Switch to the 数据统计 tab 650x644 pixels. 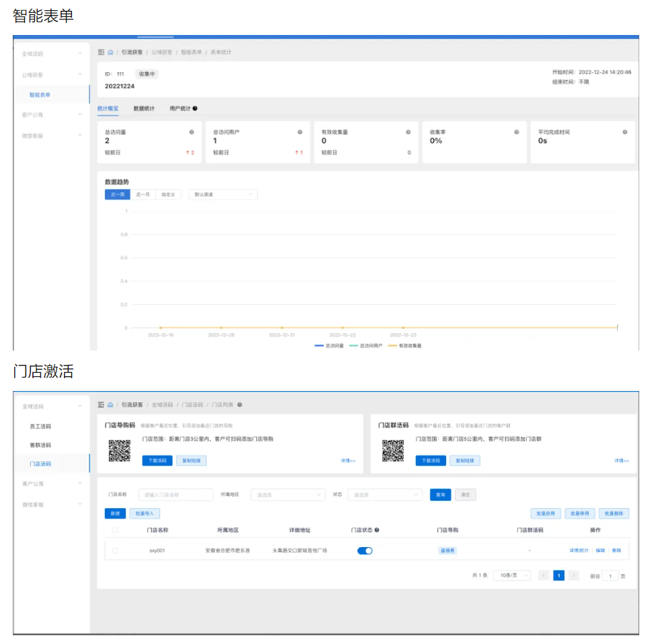(144, 108)
